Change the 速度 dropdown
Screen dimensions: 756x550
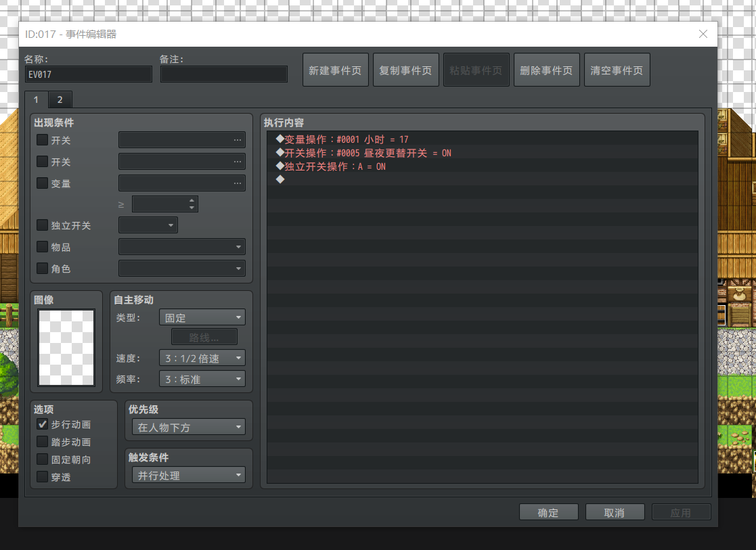(202, 358)
